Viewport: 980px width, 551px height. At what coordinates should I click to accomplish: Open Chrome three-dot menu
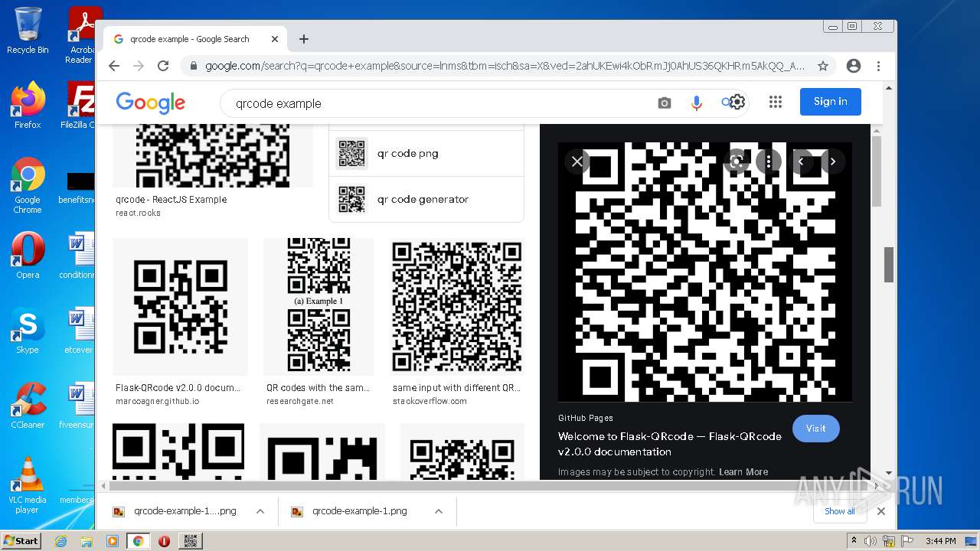pos(879,66)
